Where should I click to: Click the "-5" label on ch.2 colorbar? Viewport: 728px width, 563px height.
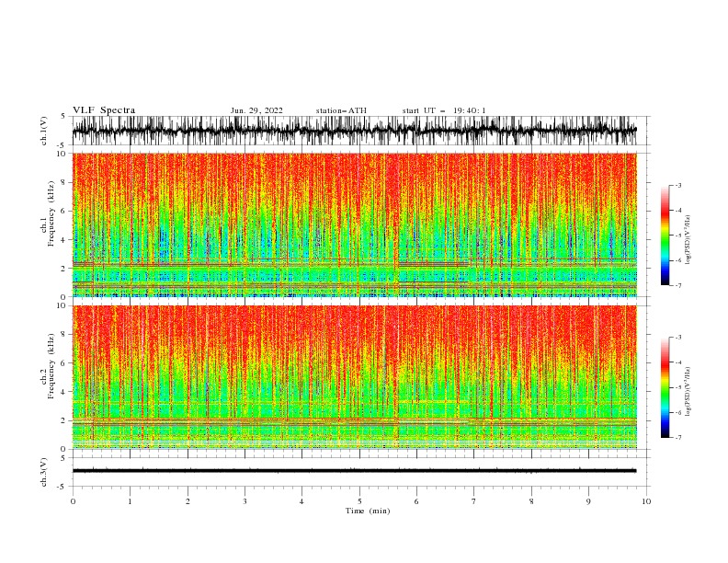678,387
